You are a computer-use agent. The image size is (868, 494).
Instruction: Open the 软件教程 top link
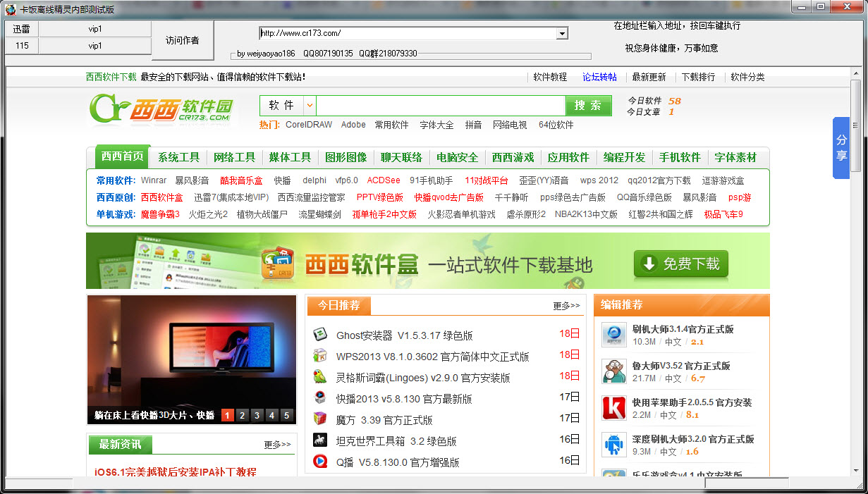click(x=550, y=77)
